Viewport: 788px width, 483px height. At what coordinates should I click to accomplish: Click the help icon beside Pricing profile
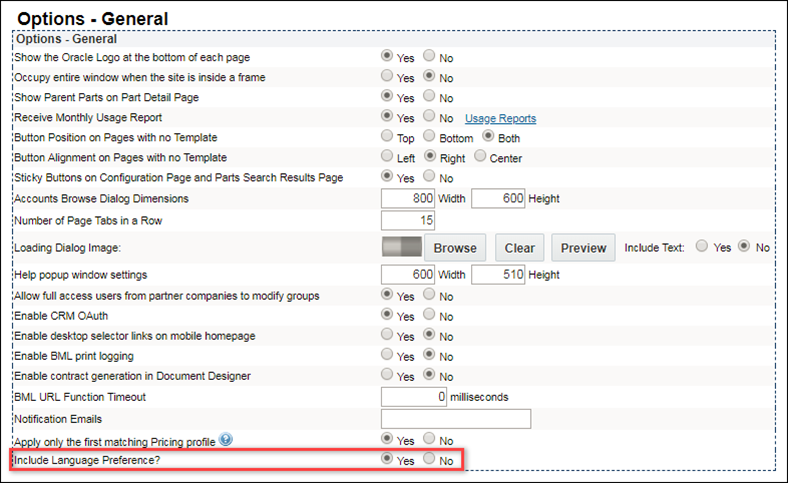pos(226,439)
